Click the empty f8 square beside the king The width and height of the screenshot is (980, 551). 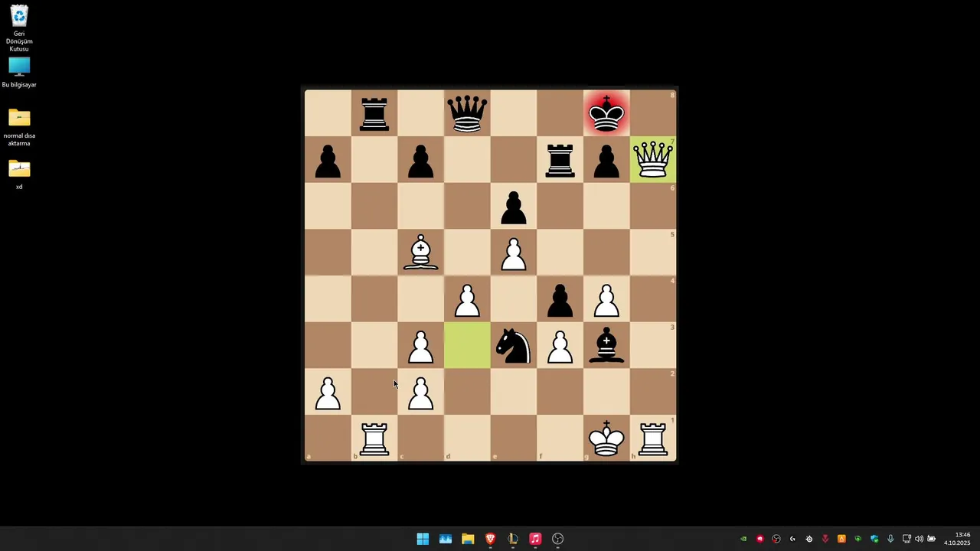click(x=560, y=113)
